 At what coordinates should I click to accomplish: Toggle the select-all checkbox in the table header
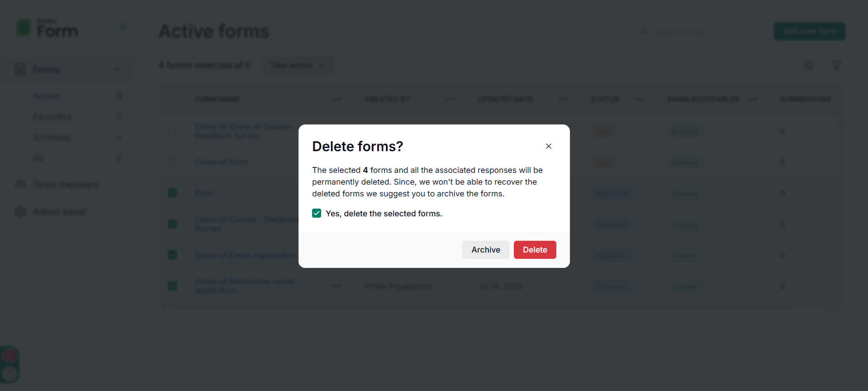click(172, 99)
